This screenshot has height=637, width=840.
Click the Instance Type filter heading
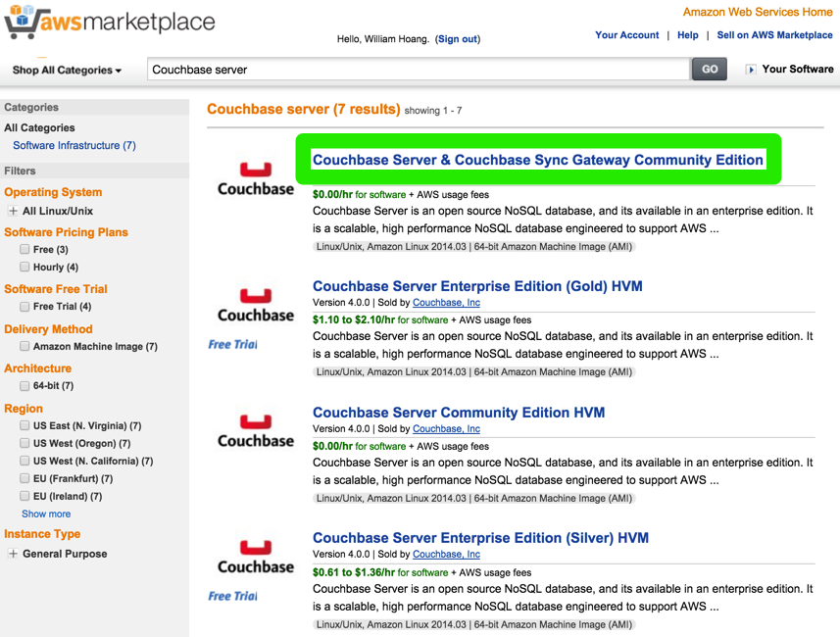point(42,533)
